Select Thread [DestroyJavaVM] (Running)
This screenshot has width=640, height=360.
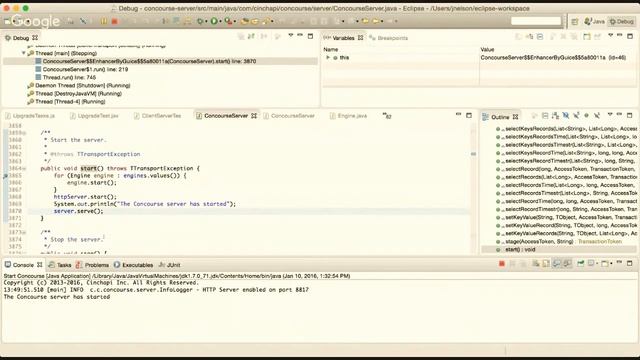point(78,93)
